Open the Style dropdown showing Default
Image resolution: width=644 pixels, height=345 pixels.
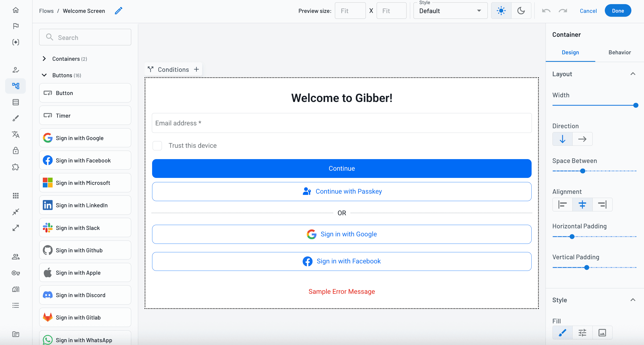(450, 11)
